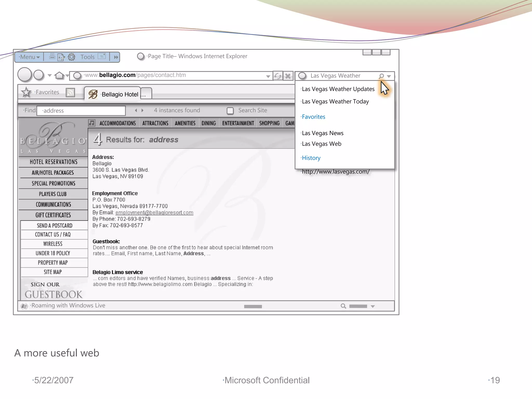532x399 pixels.
Task: Select Las Vegas Weather Updates suggestion
Action: pos(338,89)
